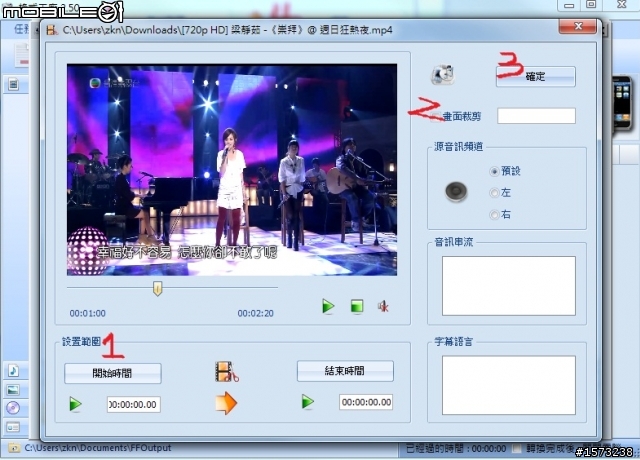The image size is (640, 460).
Task: Click the 確定 confirm button
Action: 536,76
